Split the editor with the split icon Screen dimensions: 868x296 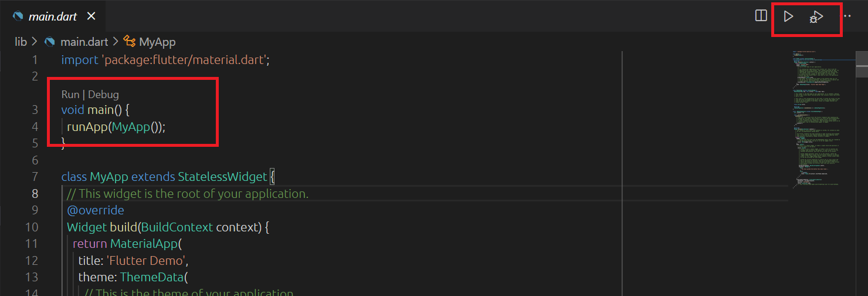[761, 16]
